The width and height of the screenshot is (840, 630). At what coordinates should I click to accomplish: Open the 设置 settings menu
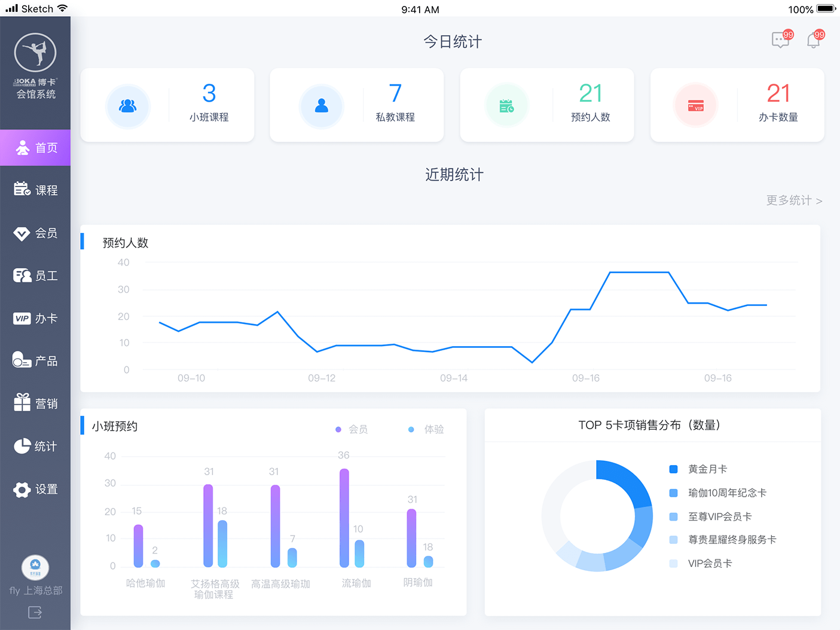coord(35,490)
